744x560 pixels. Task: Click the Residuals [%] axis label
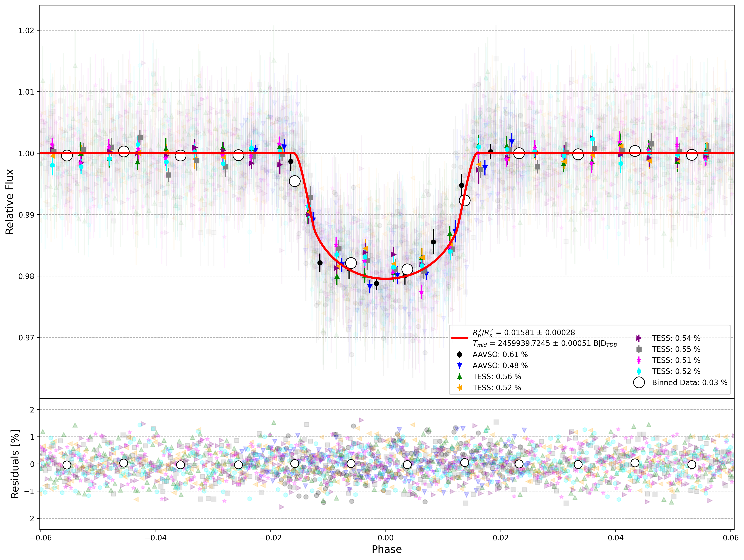[15, 464]
